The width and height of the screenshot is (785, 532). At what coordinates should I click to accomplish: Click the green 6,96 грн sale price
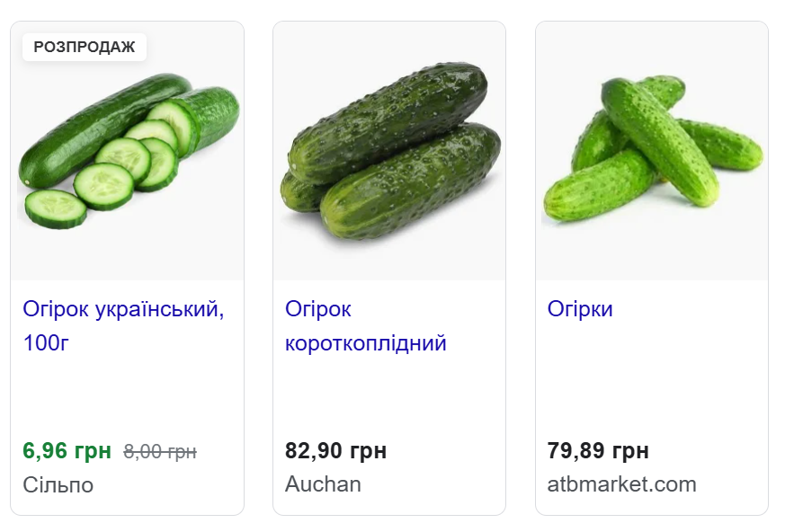tap(67, 451)
